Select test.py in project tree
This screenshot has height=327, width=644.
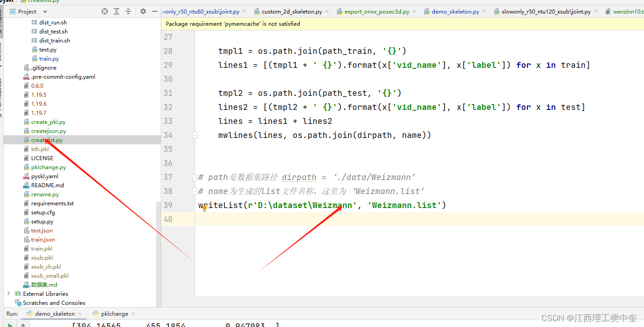[47, 50]
